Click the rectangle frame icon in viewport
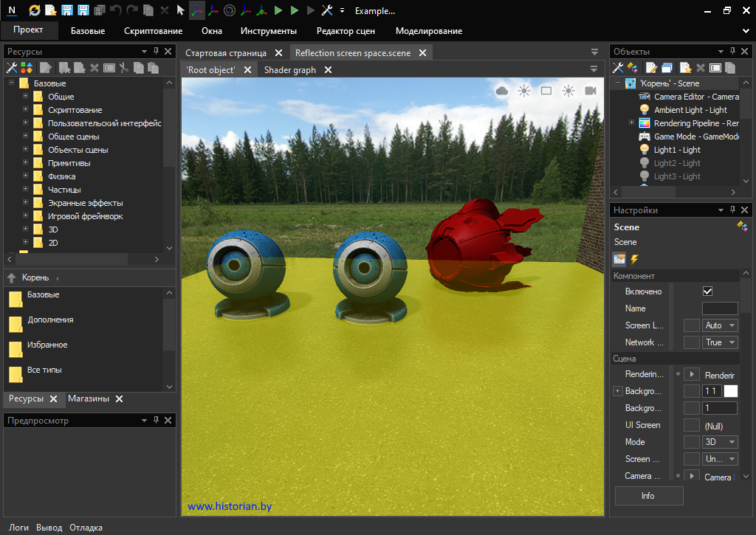 click(546, 91)
